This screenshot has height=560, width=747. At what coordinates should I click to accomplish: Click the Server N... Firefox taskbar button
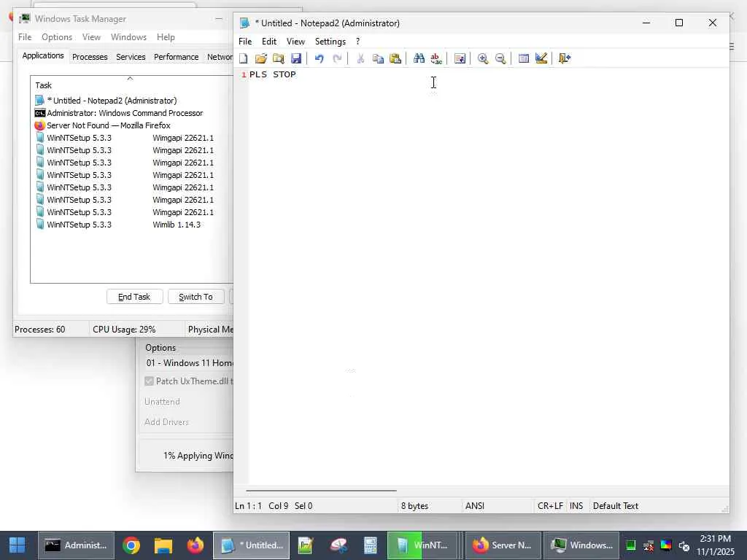503,545
